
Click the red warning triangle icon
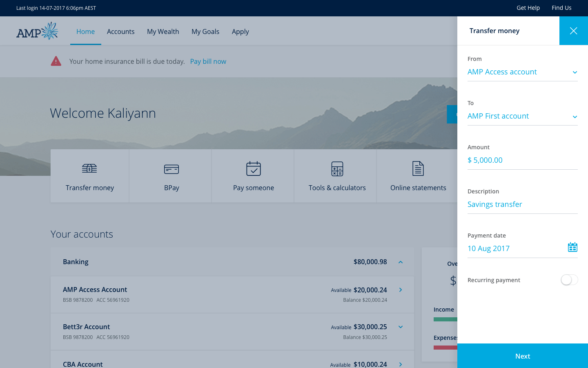tap(56, 61)
